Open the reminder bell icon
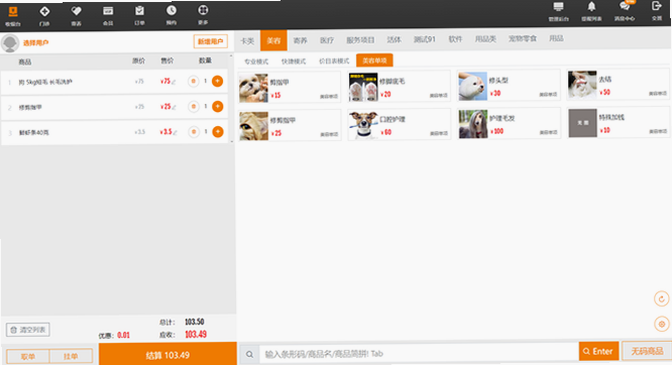672x365 pixels. click(x=591, y=12)
